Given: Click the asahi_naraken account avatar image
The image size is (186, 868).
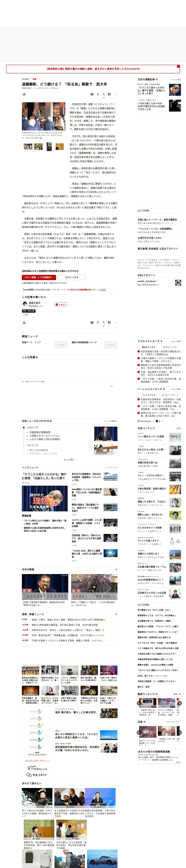Looking at the screenshot, I should (x=178, y=282).
